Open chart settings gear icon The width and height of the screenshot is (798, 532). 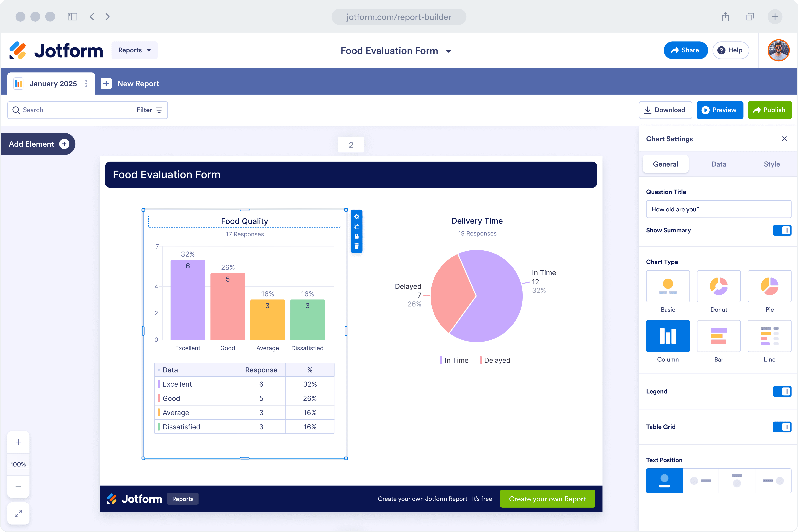pos(356,216)
